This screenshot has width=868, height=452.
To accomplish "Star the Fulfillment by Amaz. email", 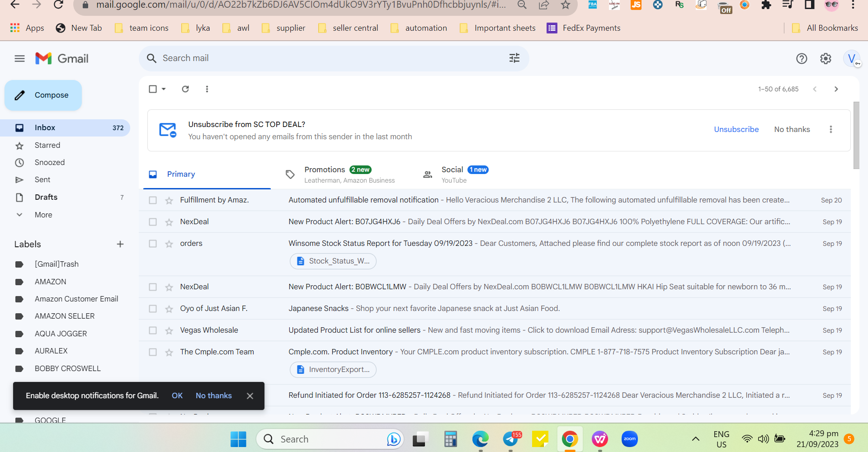I will click(x=169, y=200).
